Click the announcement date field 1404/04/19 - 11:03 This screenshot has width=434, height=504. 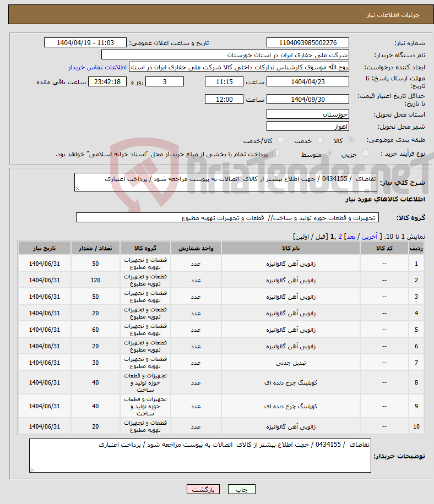(85, 43)
